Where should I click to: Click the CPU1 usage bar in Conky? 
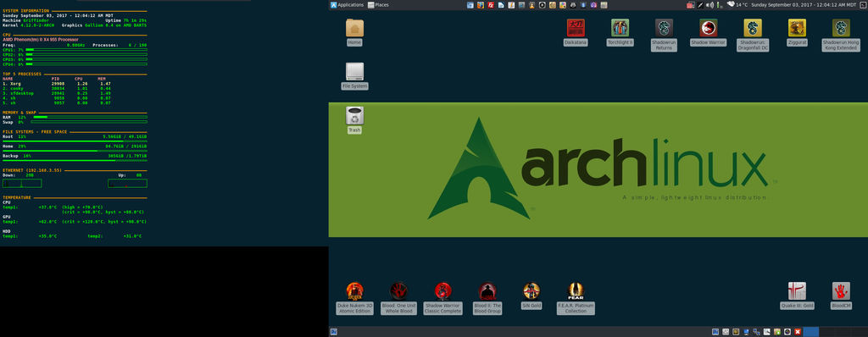[86, 50]
